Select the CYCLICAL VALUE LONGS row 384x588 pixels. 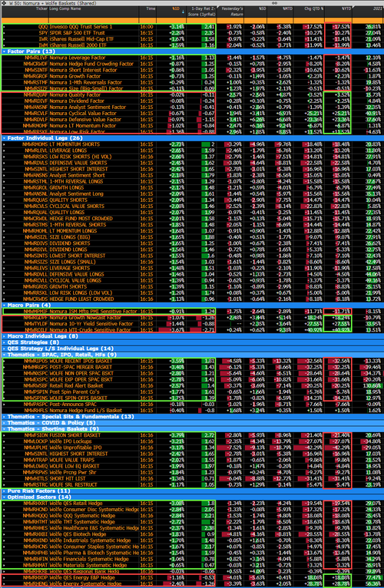pyautogui.click(x=192, y=280)
